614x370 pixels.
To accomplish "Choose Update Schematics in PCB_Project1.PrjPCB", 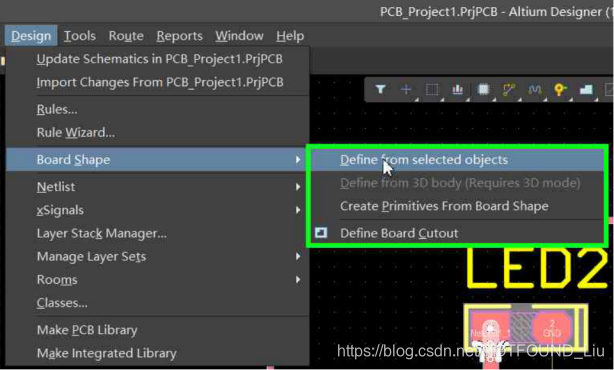I will [x=158, y=59].
